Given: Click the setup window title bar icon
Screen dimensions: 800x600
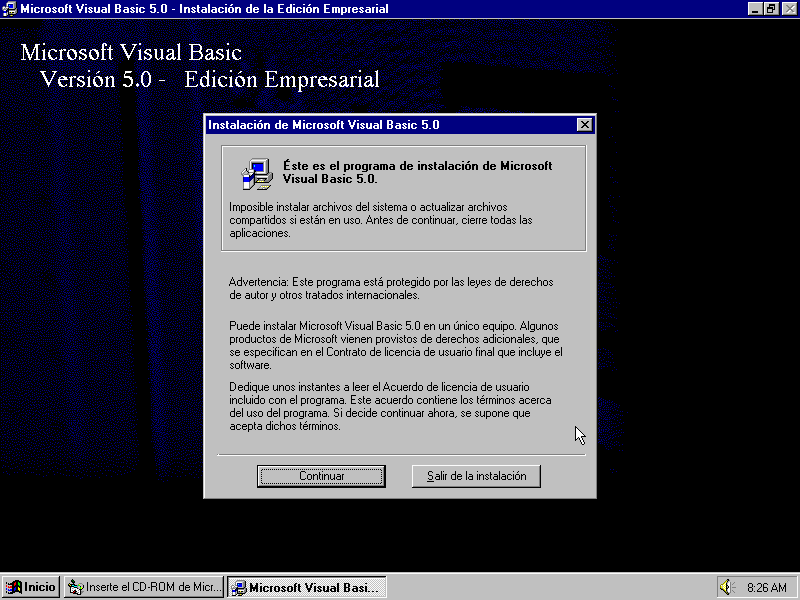Looking at the screenshot, I should pyautogui.click(x=9, y=9).
